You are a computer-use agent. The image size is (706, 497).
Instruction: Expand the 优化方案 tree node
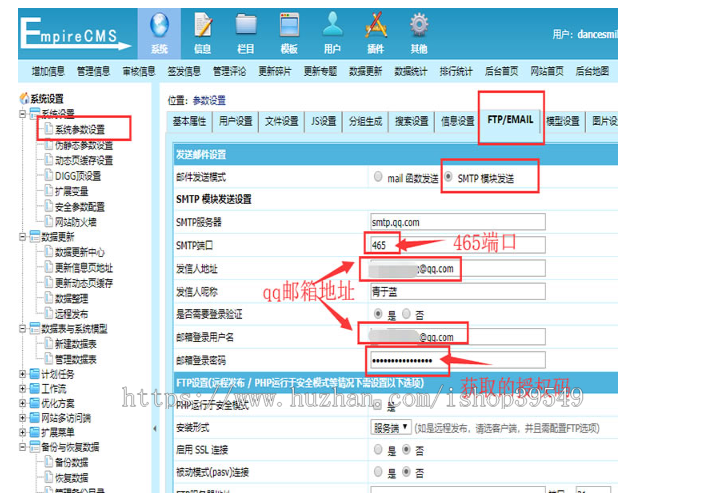click(23, 403)
